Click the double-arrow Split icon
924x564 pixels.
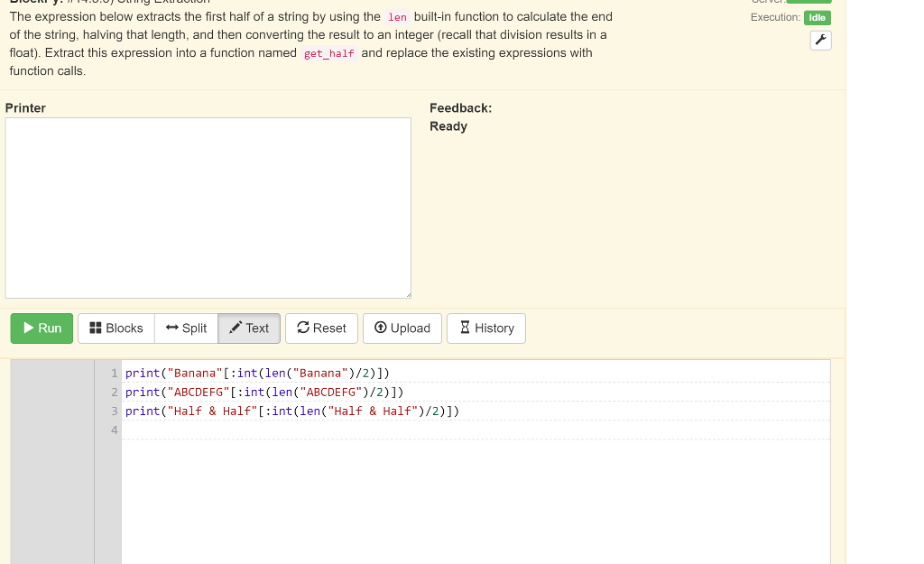(x=171, y=328)
